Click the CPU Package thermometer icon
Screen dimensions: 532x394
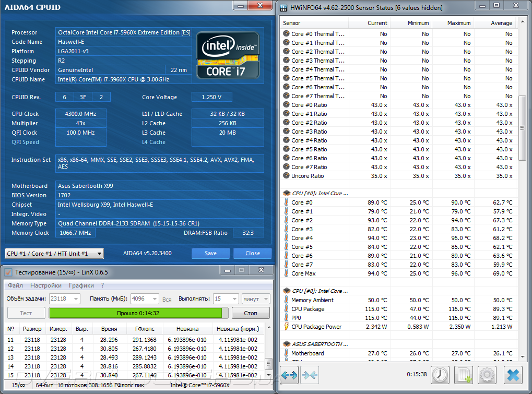click(286, 309)
